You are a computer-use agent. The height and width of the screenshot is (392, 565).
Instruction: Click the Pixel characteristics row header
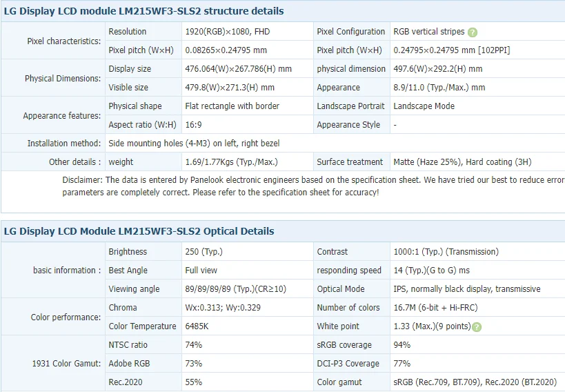point(64,41)
